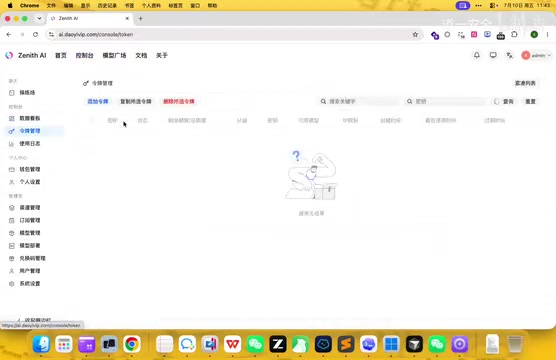The height and width of the screenshot is (360, 556).
Task: Open the admin user dropdown
Action: [536, 55]
